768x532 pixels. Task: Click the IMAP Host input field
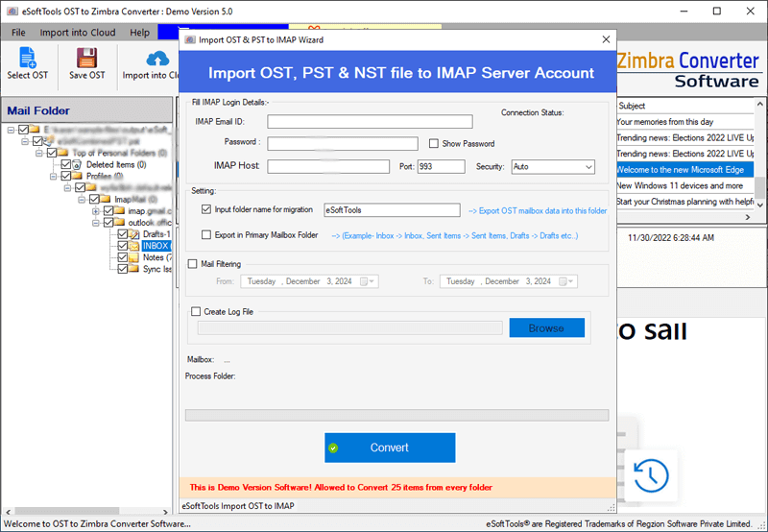tap(328, 166)
